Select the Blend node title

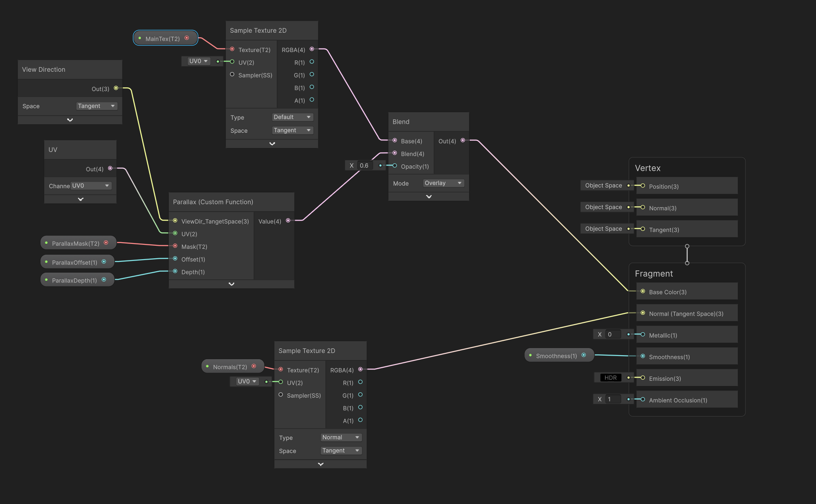pyautogui.click(x=401, y=122)
